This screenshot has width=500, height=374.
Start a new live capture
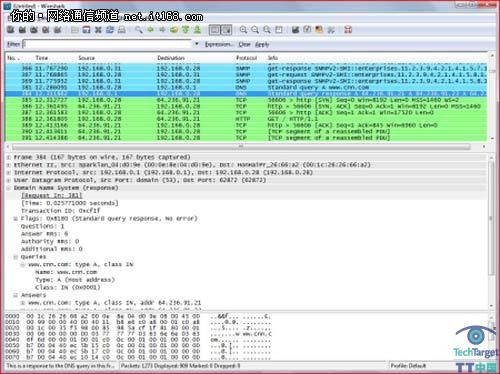[x=34, y=30]
